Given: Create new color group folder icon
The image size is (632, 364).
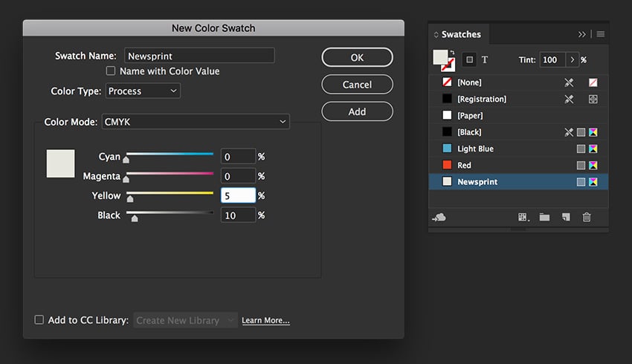Looking at the screenshot, I should 544,218.
